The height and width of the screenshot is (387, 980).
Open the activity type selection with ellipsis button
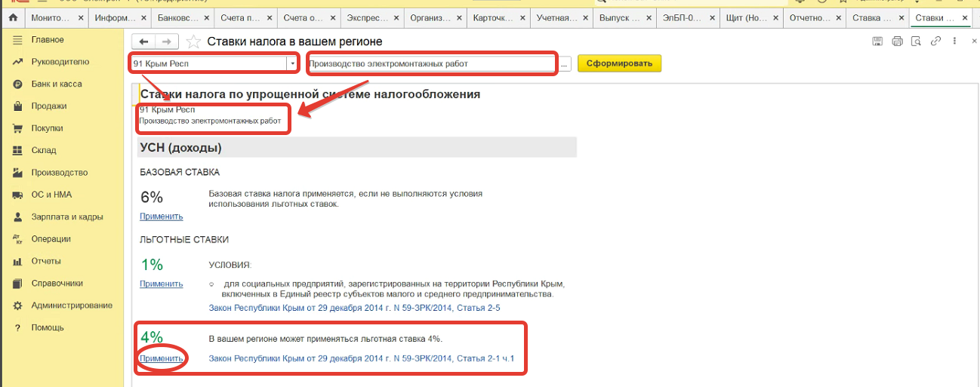pos(565,64)
